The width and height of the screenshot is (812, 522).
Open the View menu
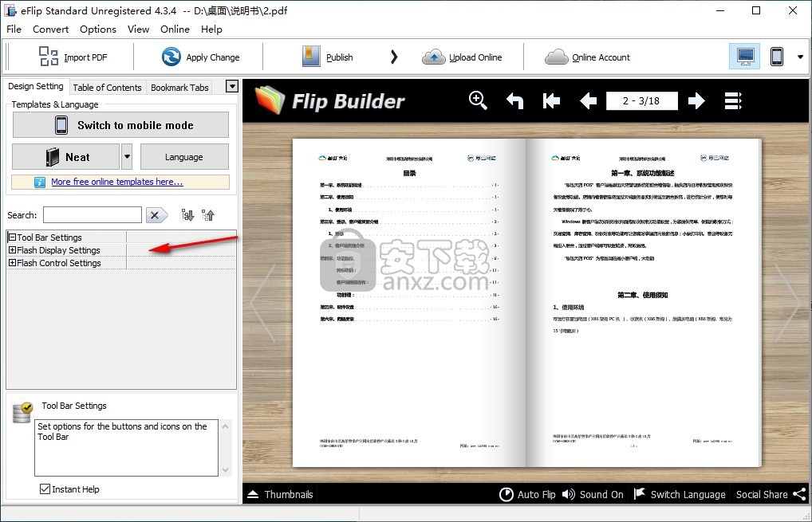(x=138, y=29)
